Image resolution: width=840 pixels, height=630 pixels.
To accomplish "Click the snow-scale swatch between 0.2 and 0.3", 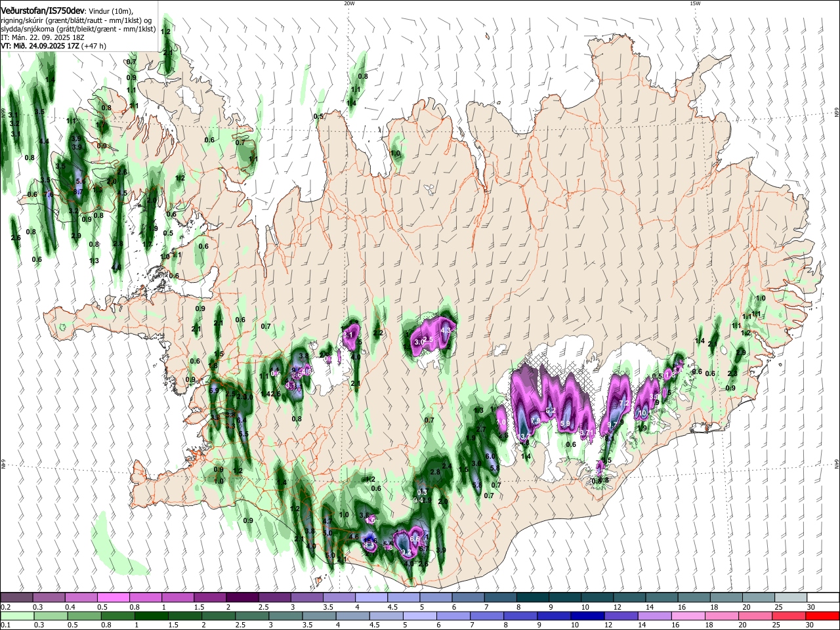I will 17,598.
